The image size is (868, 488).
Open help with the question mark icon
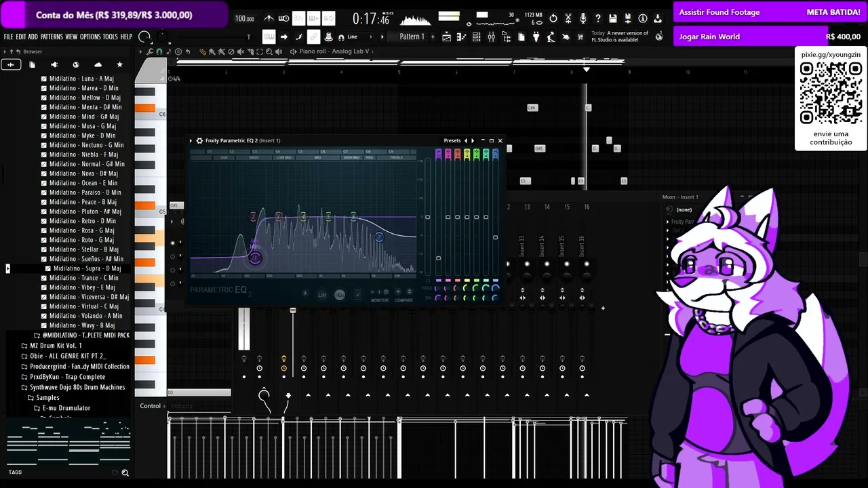(x=597, y=18)
